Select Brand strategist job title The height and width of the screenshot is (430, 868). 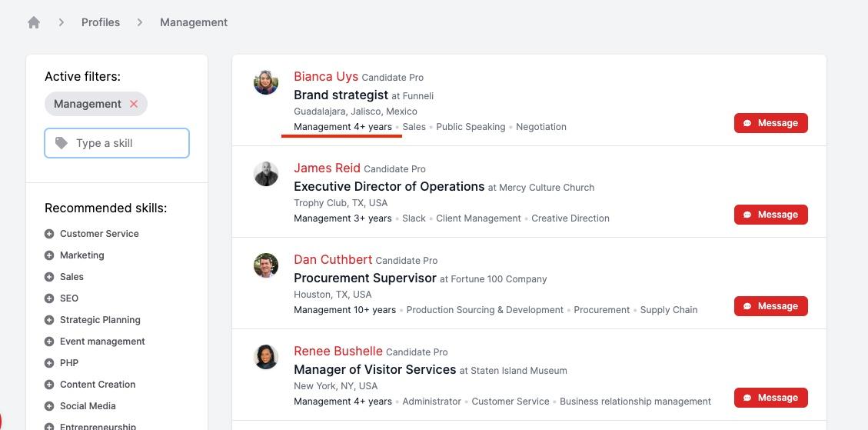pos(341,95)
